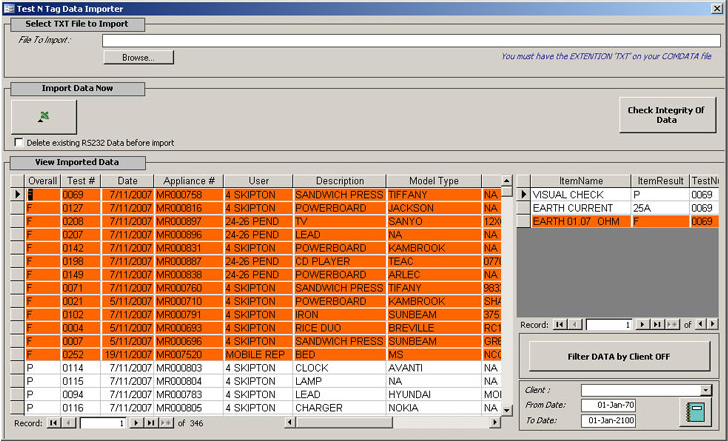Click main table record number box

coord(103,423)
